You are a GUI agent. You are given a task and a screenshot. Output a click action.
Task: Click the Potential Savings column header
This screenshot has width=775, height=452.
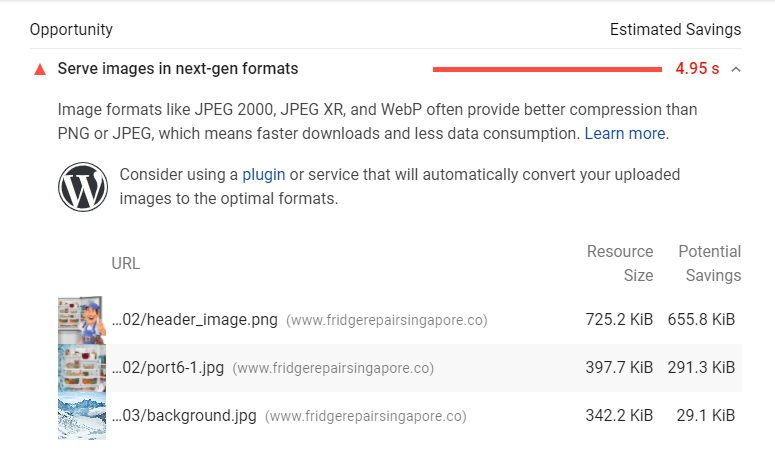(x=709, y=263)
